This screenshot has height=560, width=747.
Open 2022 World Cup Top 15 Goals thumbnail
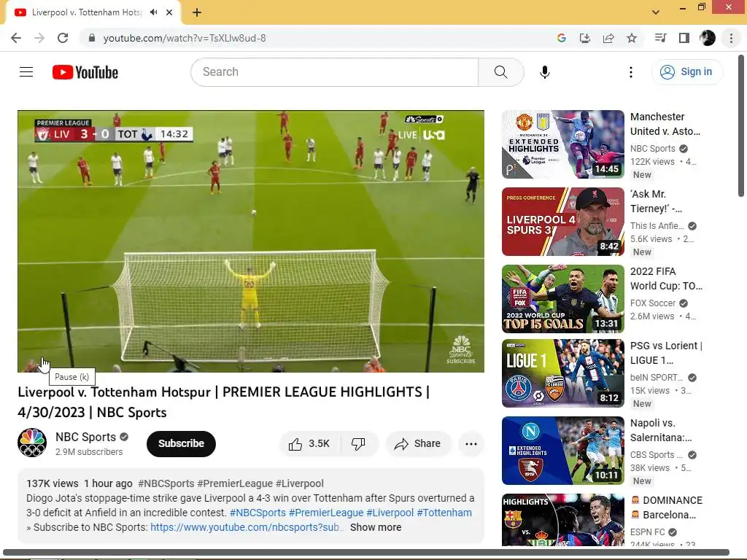click(563, 298)
